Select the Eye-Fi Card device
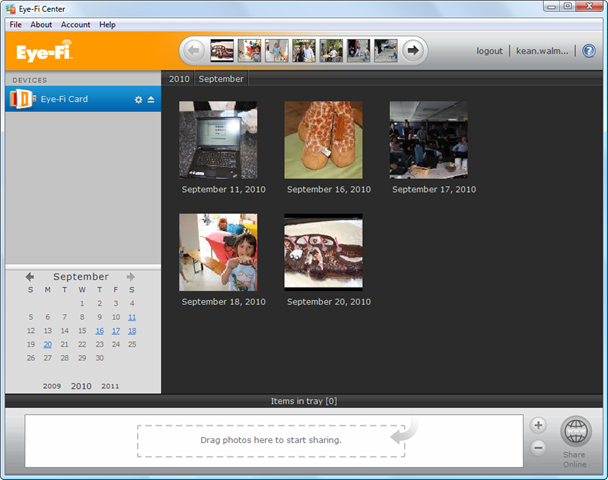 tap(65, 99)
